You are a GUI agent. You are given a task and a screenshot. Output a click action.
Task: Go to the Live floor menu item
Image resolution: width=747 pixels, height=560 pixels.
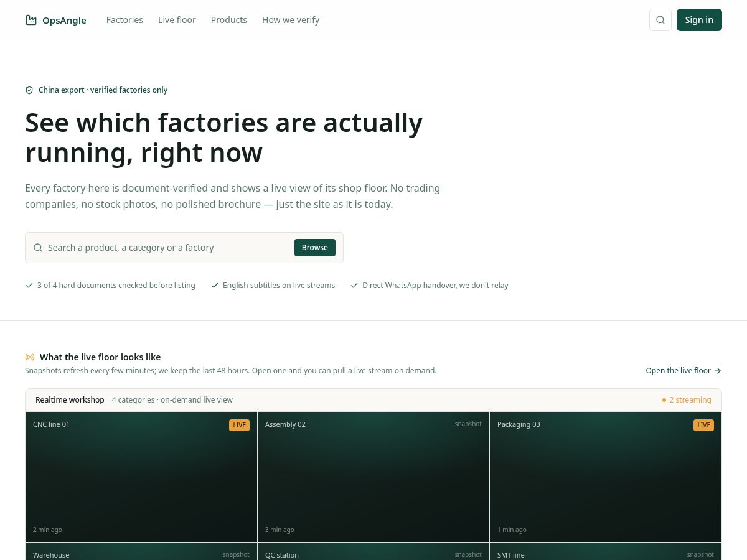click(x=177, y=20)
